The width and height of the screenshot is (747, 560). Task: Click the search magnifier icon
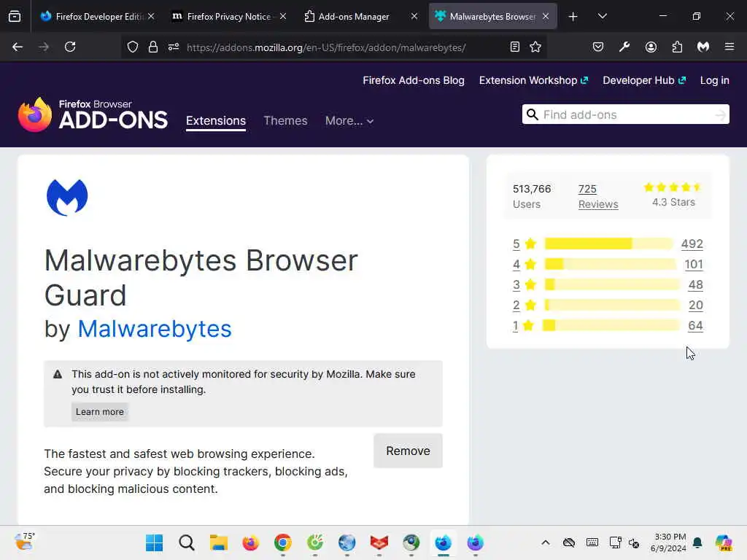[533, 114]
